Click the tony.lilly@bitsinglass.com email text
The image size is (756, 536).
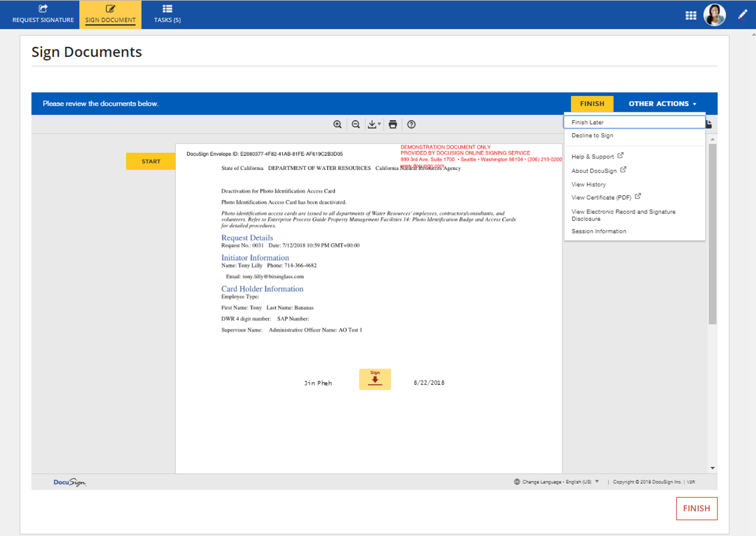273,277
